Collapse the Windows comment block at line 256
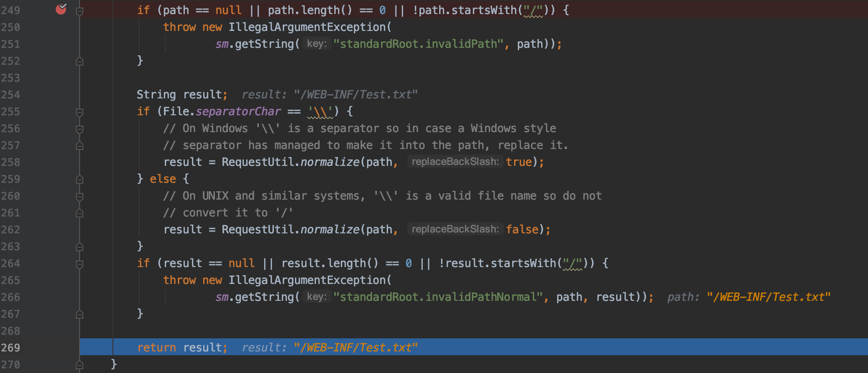Viewport: 868px width, 373px height. click(80, 129)
